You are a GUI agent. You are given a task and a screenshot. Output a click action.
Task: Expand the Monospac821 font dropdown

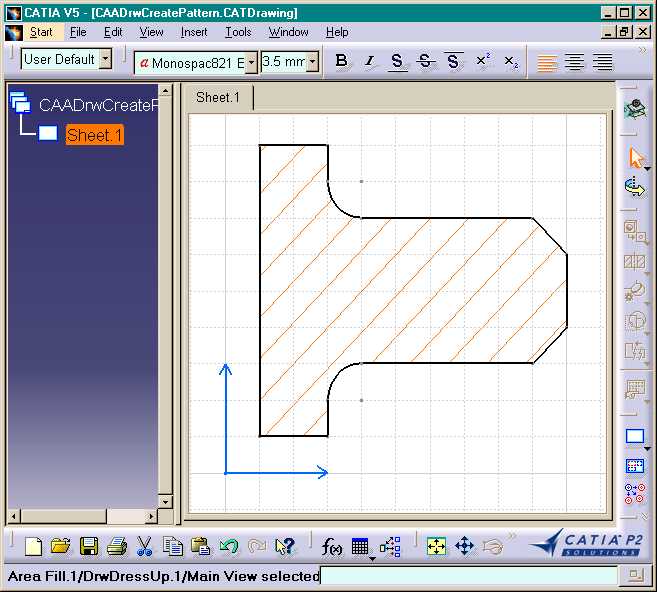click(x=251, y=63)
